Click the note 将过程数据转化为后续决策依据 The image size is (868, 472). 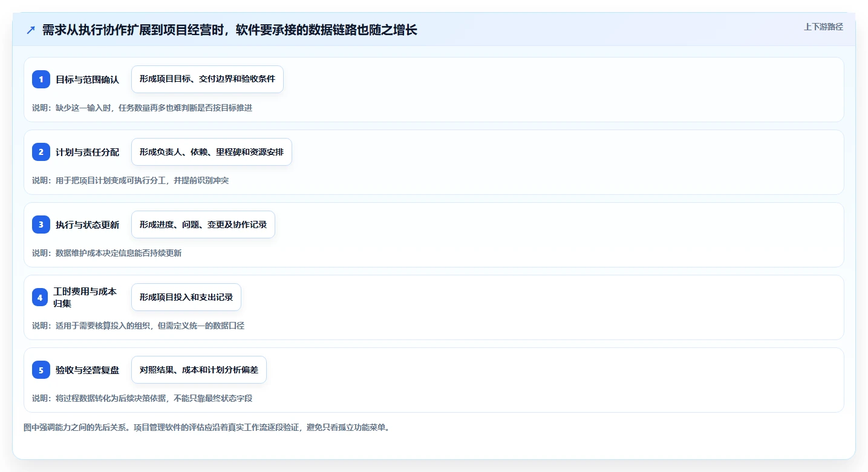pyautogui.click(x=142, y=398)
